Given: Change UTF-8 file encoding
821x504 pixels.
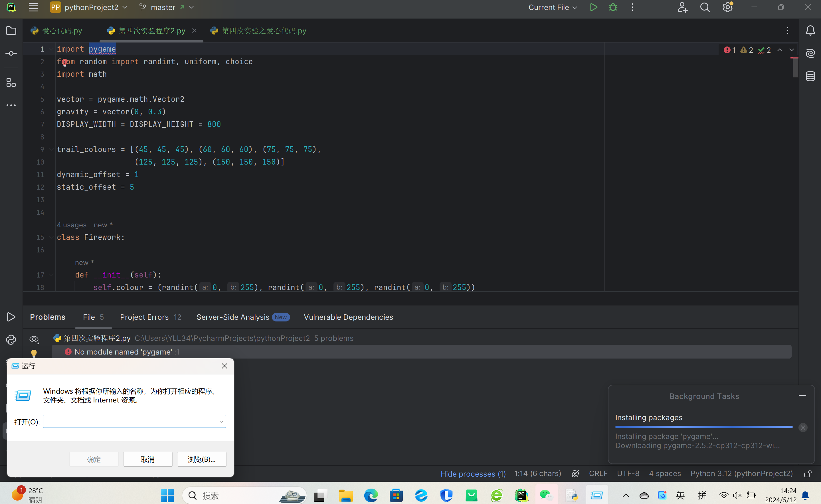Looking at the screenshot, I should [628, 474].
